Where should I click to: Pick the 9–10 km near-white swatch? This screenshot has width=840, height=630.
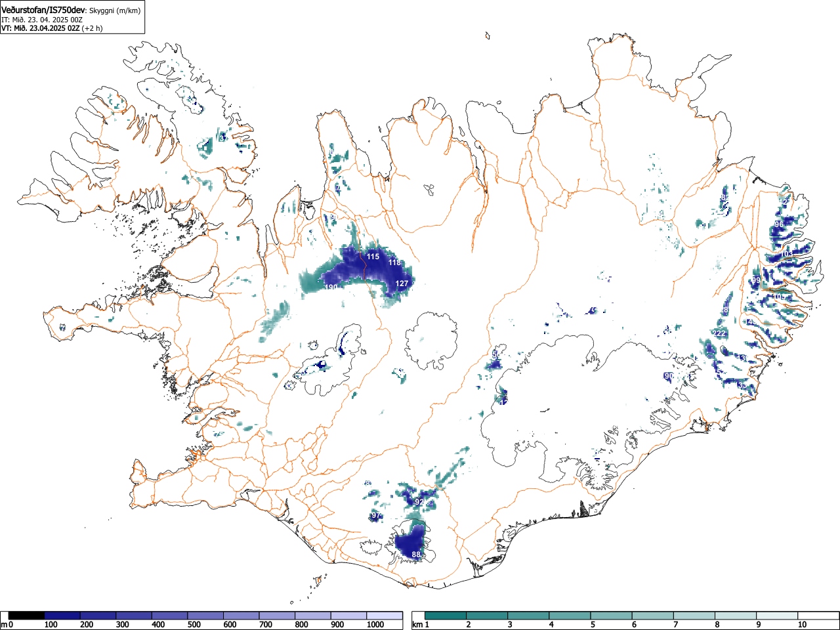pyautogui.click(x=776, y=616)
